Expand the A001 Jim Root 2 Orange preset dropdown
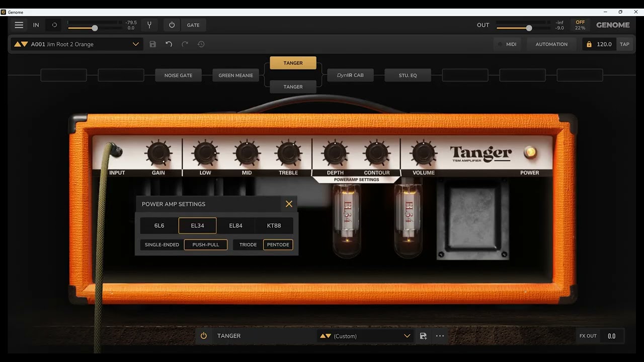 click(135, 44)
